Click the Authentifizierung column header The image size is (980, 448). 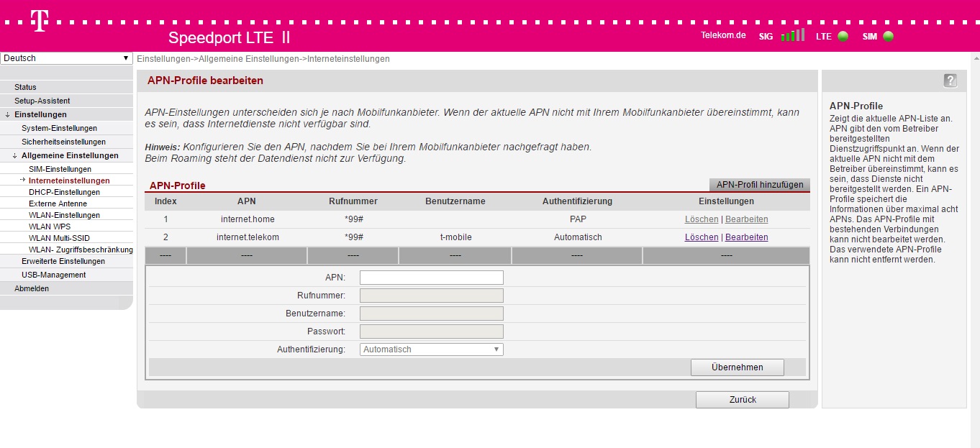(577, 201)
